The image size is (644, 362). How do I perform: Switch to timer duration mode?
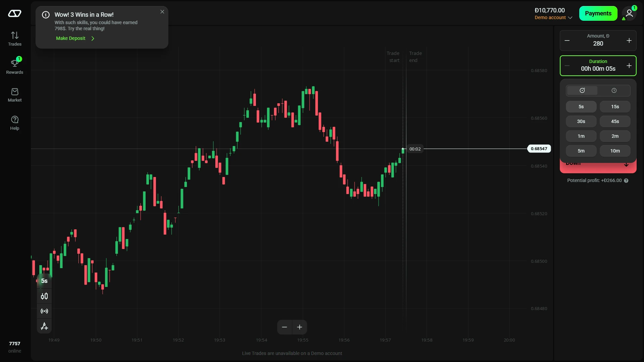tap(582, 90)
